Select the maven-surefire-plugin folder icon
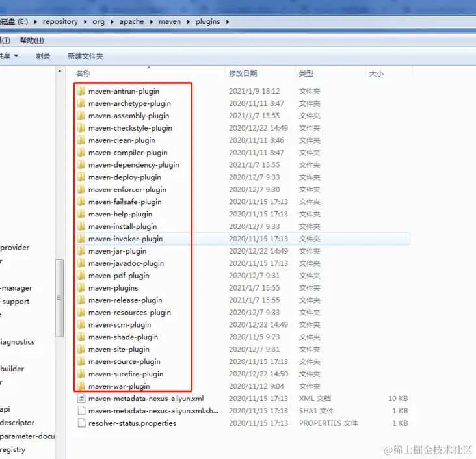 point(81,374)
